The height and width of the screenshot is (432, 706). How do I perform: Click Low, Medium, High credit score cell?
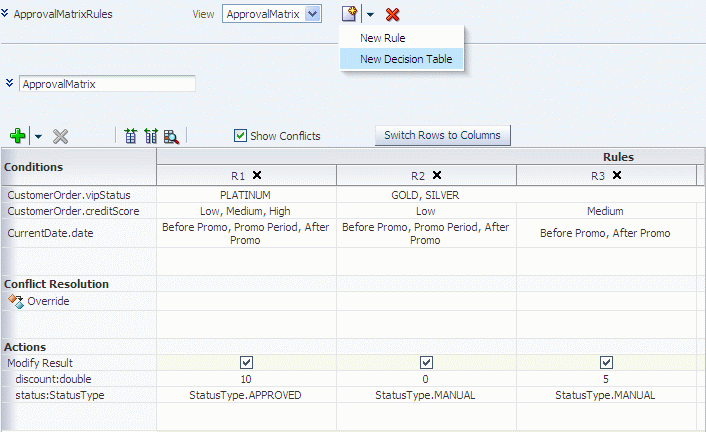(x=245, y=211)
